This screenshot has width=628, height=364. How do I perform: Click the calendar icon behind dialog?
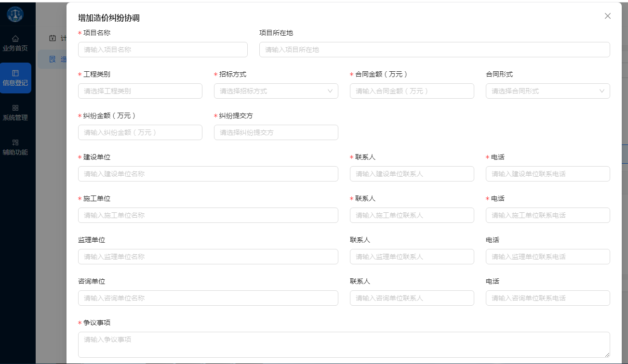point(53,38)
